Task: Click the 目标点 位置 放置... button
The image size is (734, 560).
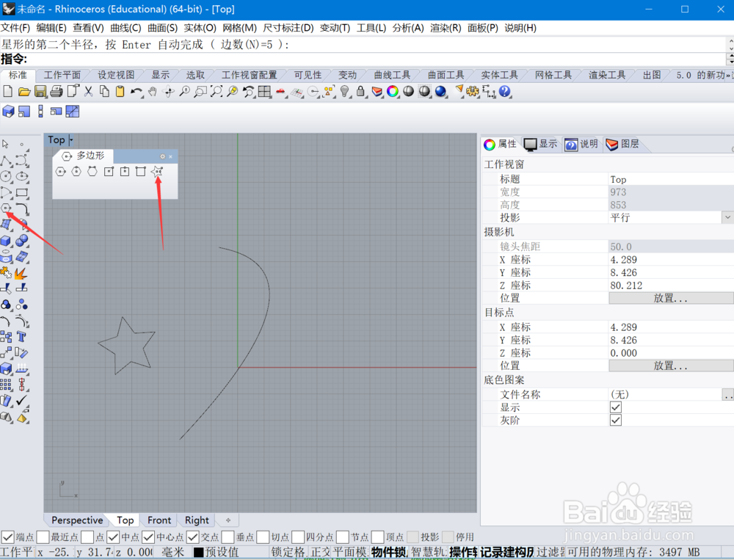Action: pyautogui.click(x=671, y=366)
